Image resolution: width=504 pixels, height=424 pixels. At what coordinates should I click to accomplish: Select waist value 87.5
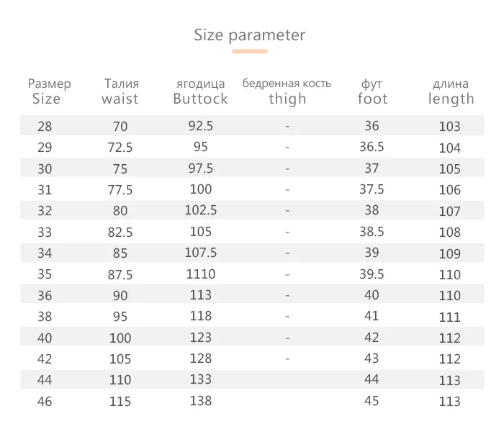[120, 275]
